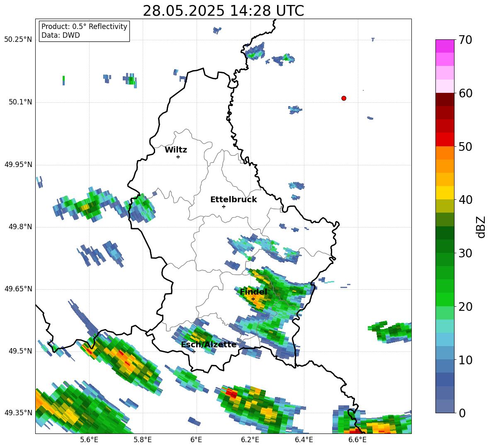Click the red dot marker on the map
The height and width of the screenshot is (448, 491).
(x=344, y=98)
